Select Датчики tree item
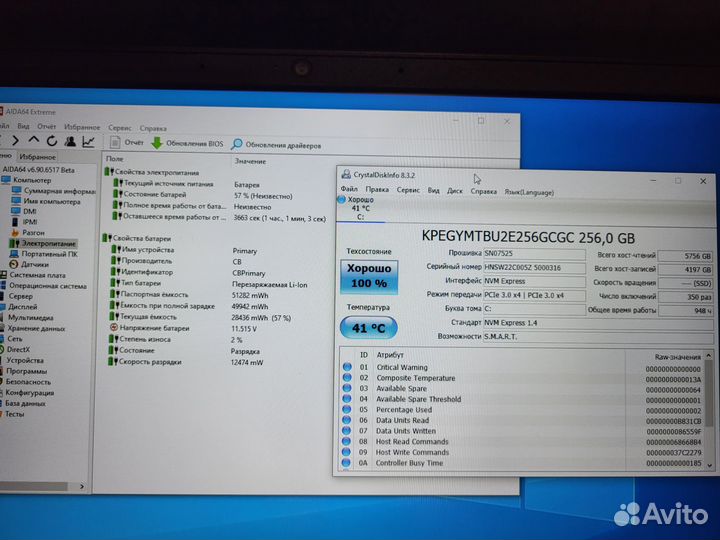The width and height of the screenshot is (720, 540). coord(29,264)
